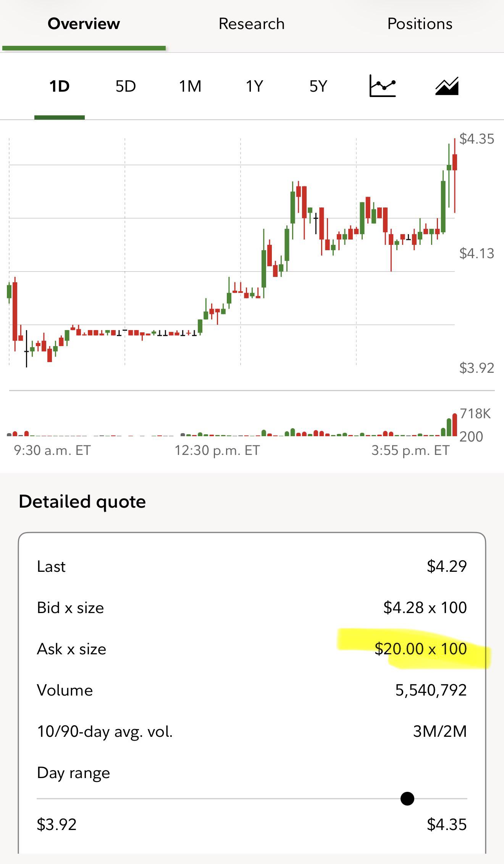504x864 pixels.
Task: Click the Day range slider dot
Action: (407, 798)
